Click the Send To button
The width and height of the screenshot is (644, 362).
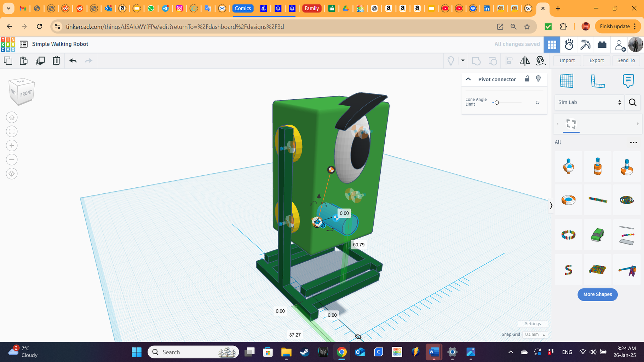coord(626,60)
